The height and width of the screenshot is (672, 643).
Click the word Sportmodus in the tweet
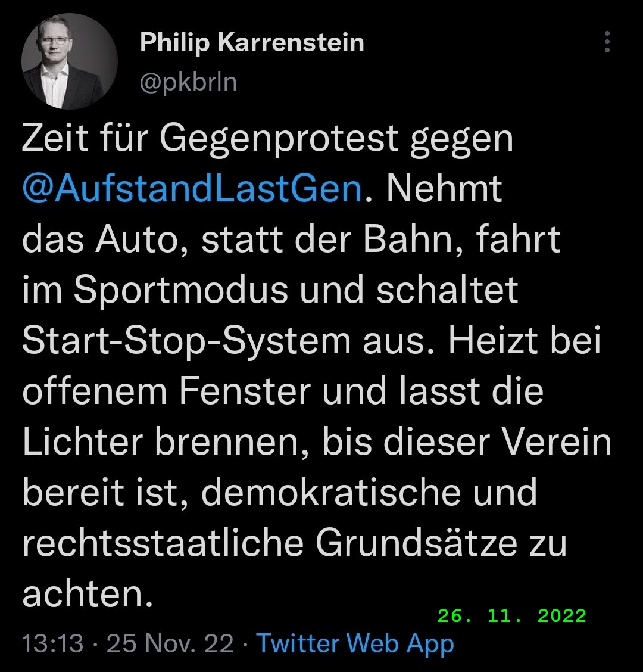point(180,291)
